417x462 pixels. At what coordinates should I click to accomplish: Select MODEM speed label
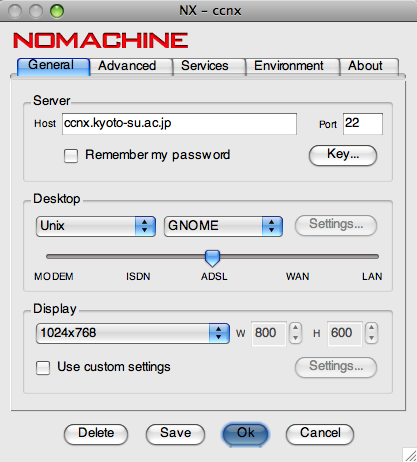[x=54, y=276]
